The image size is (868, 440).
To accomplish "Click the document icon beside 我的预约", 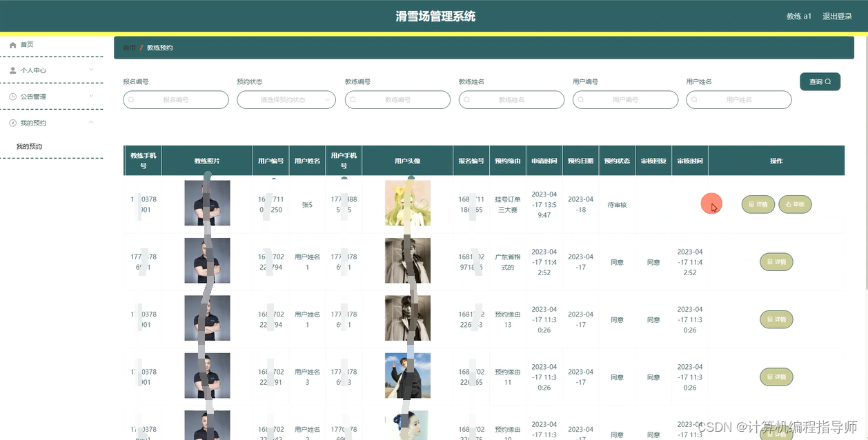I will tap(12, 122).
